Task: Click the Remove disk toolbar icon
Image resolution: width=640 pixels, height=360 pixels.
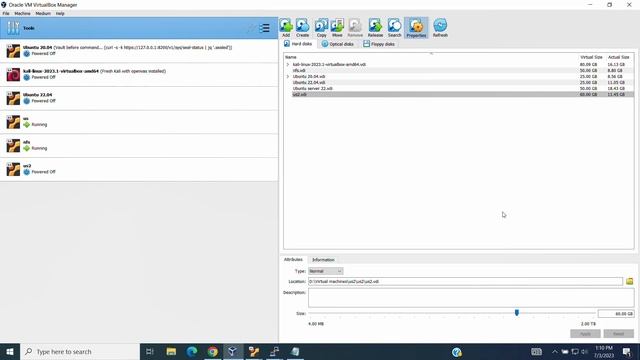Action: tap(355, 28)
